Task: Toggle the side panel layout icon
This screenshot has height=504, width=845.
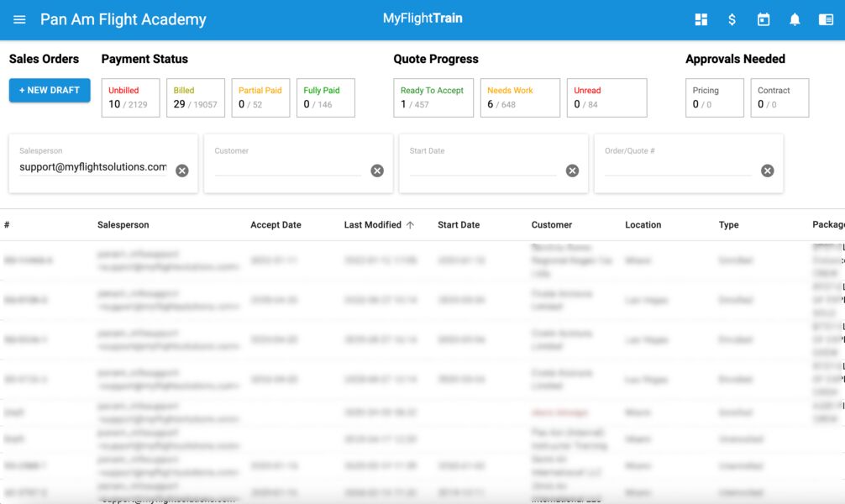Action: (826, 19)
